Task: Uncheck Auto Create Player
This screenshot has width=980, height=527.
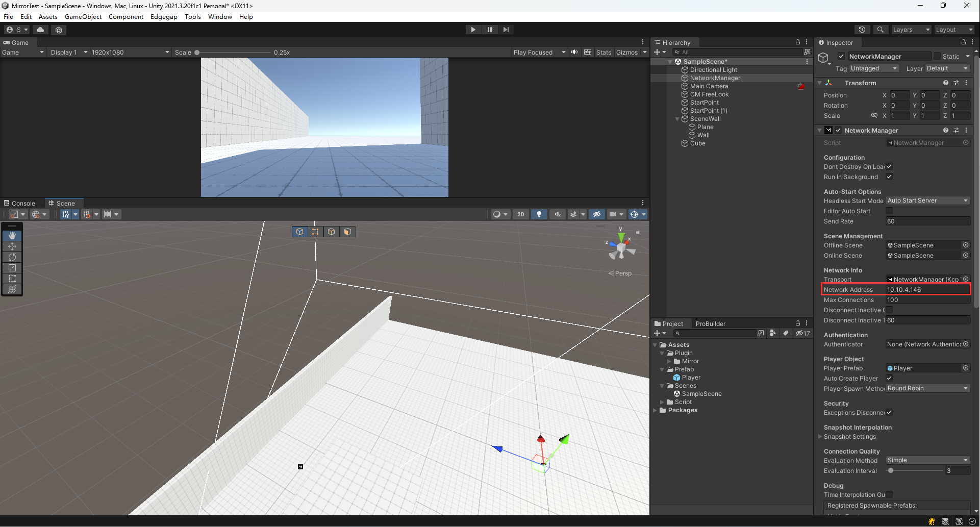Action: [x=889, y=378]
